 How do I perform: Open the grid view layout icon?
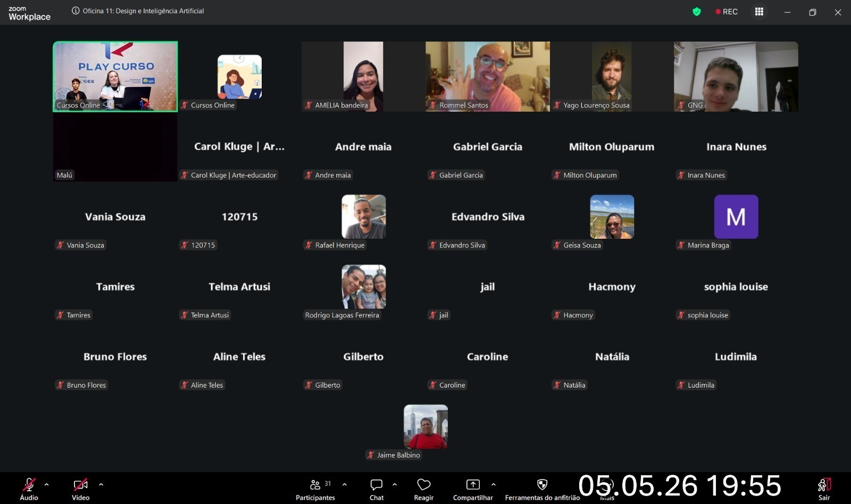[759, 12]
